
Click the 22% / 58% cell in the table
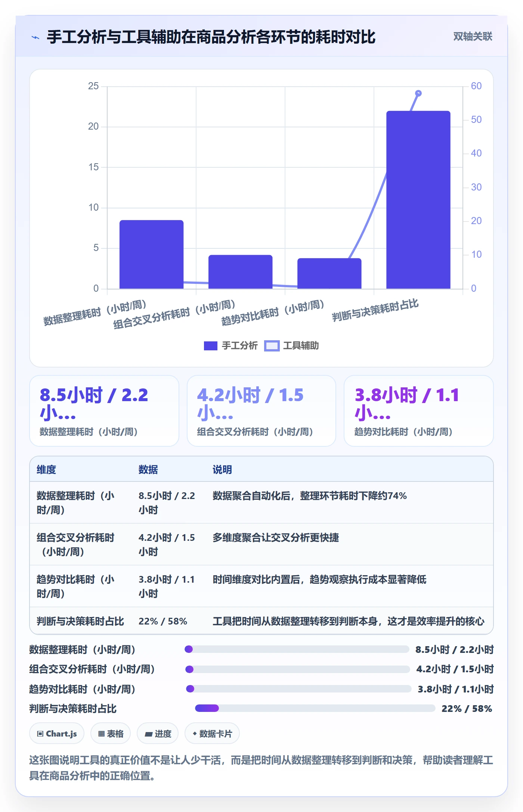click(163, 621)
